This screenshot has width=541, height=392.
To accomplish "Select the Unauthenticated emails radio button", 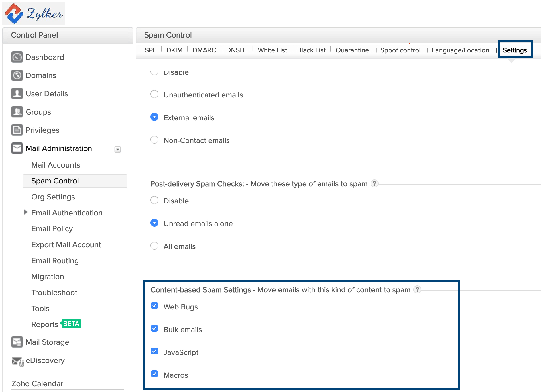I will point(154,94).
